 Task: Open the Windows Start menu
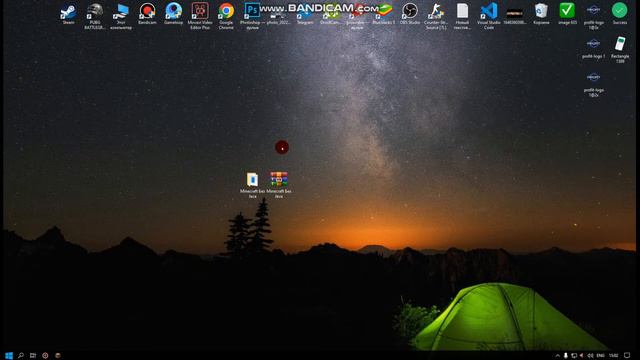9,356
